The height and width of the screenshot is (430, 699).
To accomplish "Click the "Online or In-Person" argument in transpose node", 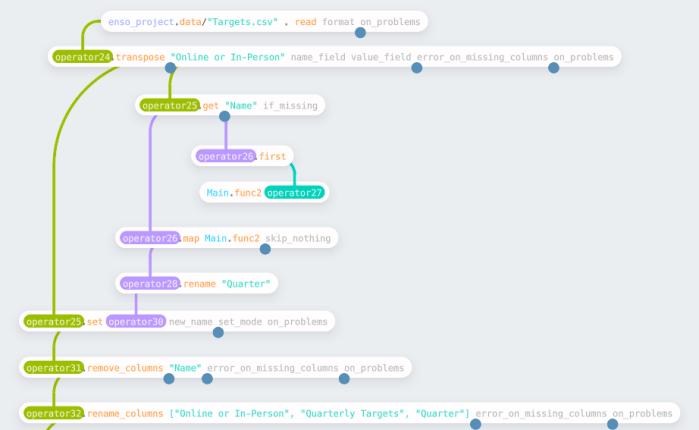I will tap(228, 57).
